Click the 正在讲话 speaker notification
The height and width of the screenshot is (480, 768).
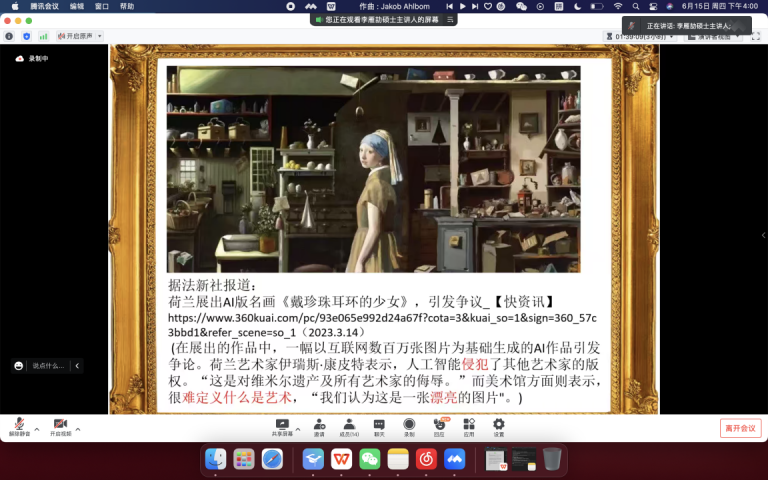(x=687, y=26)
